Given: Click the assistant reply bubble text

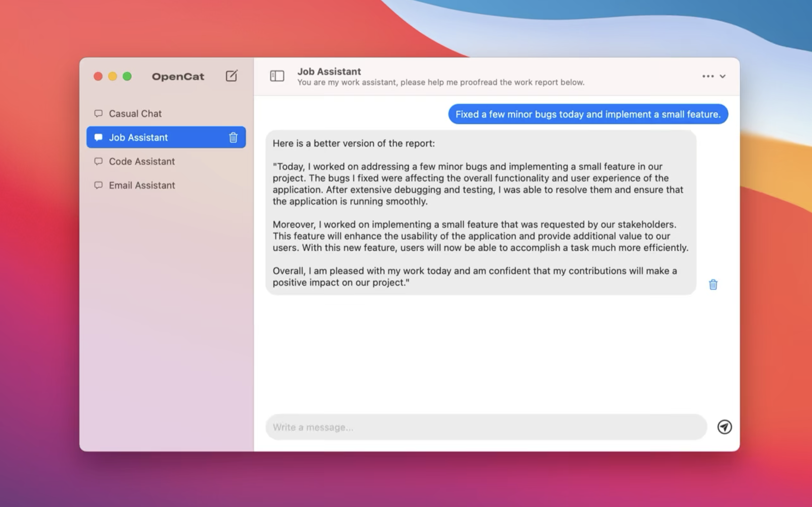Looking at the screenshot, I should [x=481, y=213].
